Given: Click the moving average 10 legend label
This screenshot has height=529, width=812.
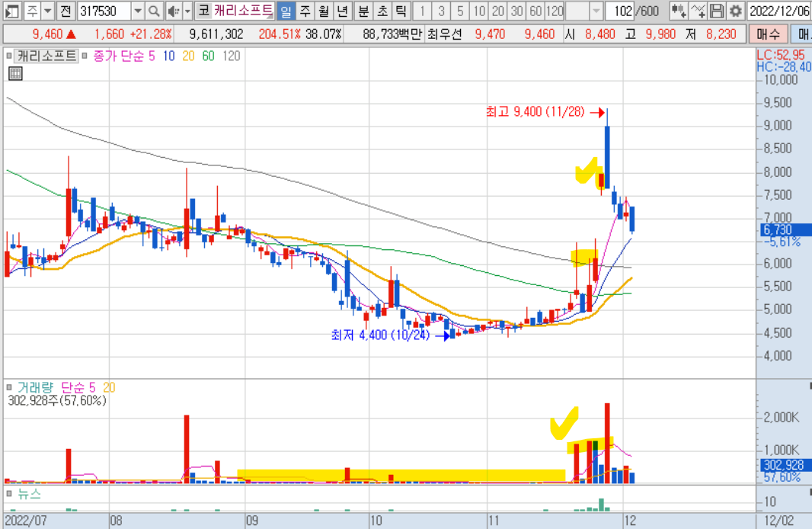Looking at the screenshot, I should (169, 56).
